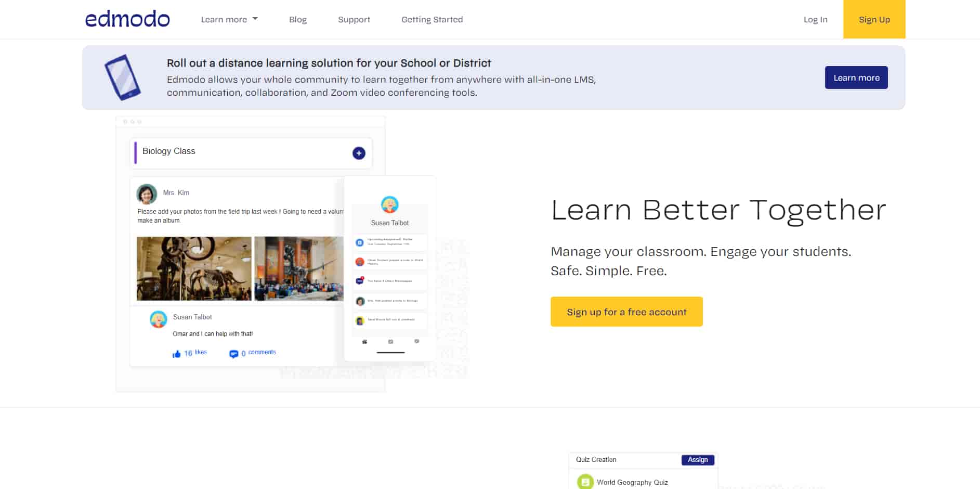The width and height of the screenshot is (980, 489).
Task: Go to the Blog menu item
Action: click(298, 19)
